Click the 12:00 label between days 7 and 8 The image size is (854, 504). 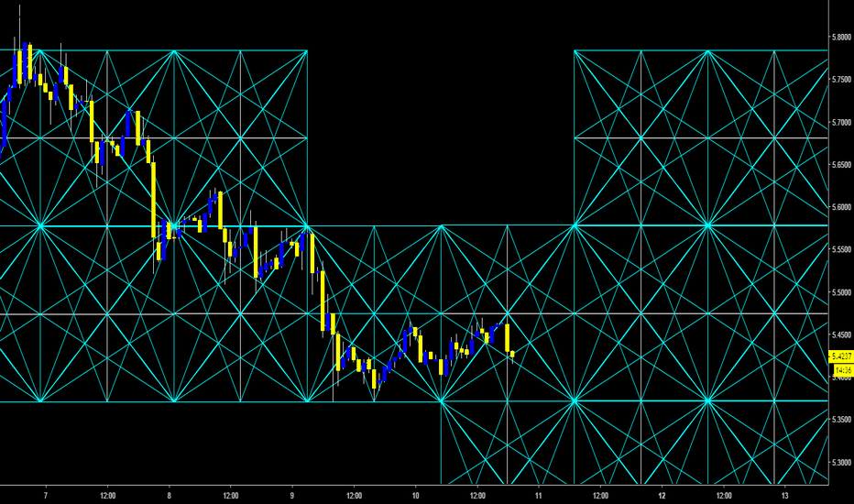pyautogui.click(x=108, y=495)
